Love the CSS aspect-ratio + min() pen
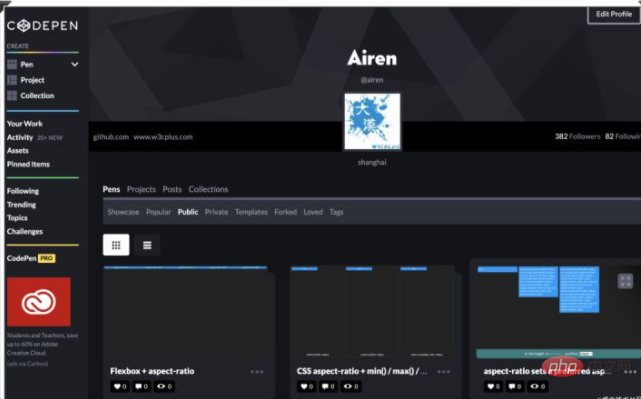This screenshot has height=399, width=641. 306,386
